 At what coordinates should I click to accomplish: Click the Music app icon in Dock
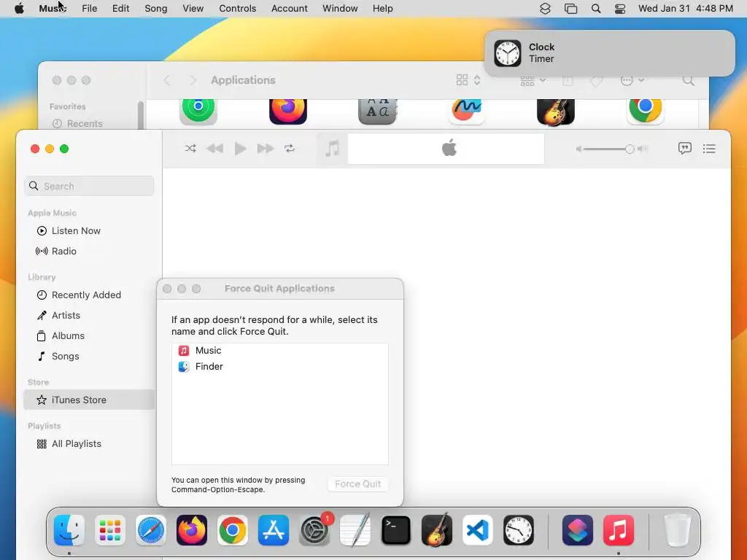click(619, 530)
